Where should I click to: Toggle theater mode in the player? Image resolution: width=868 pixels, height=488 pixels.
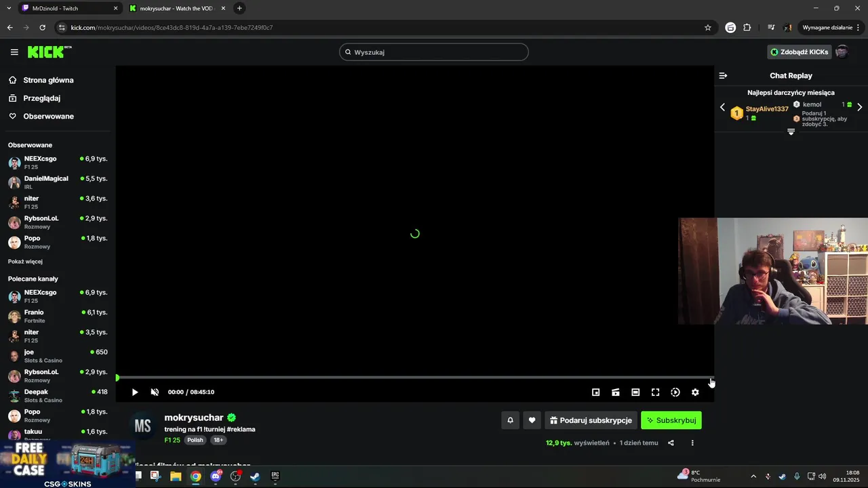click(635, 392)
